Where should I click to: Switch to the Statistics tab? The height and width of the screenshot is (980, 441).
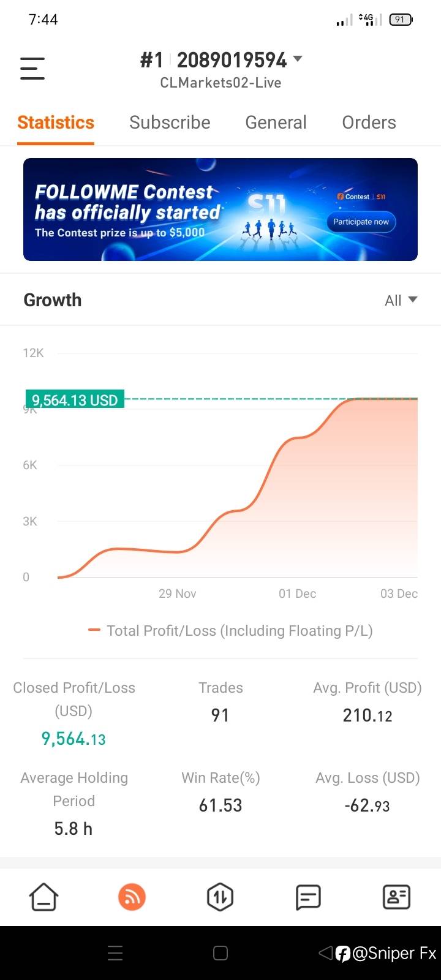(56, 123)
